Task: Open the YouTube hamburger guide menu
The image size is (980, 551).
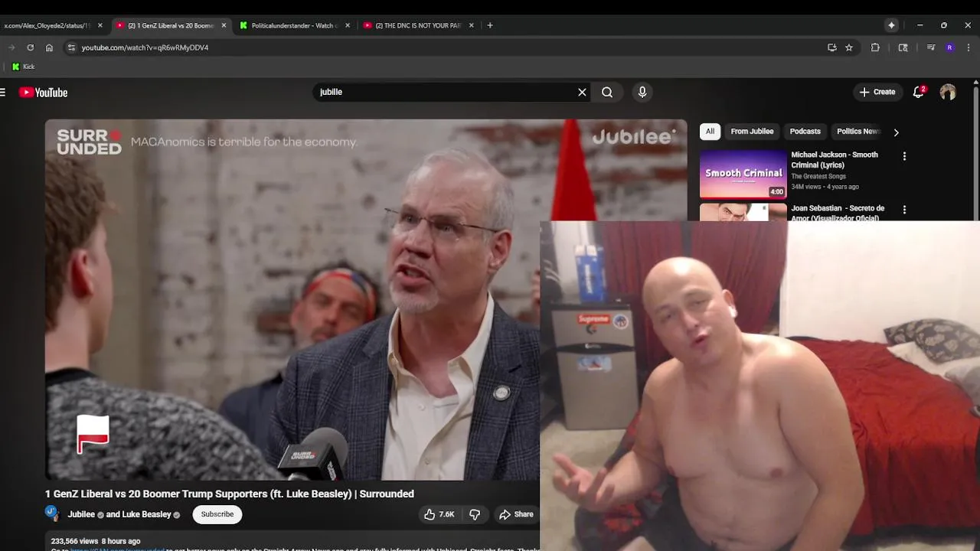Action: point(3,93)
